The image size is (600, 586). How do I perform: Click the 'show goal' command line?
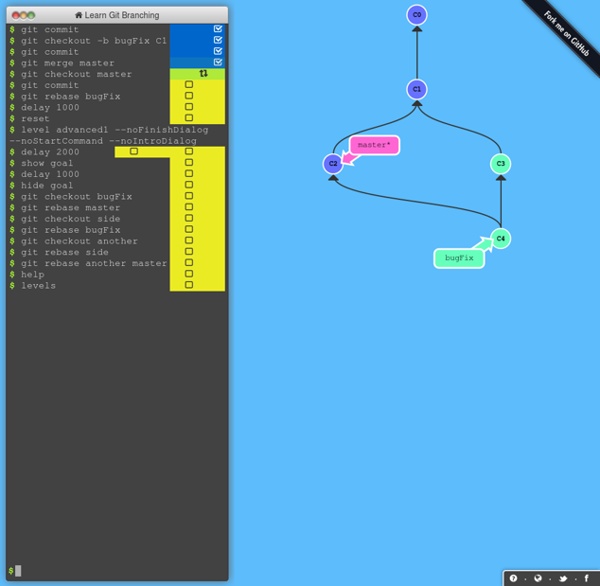[47, 163]
